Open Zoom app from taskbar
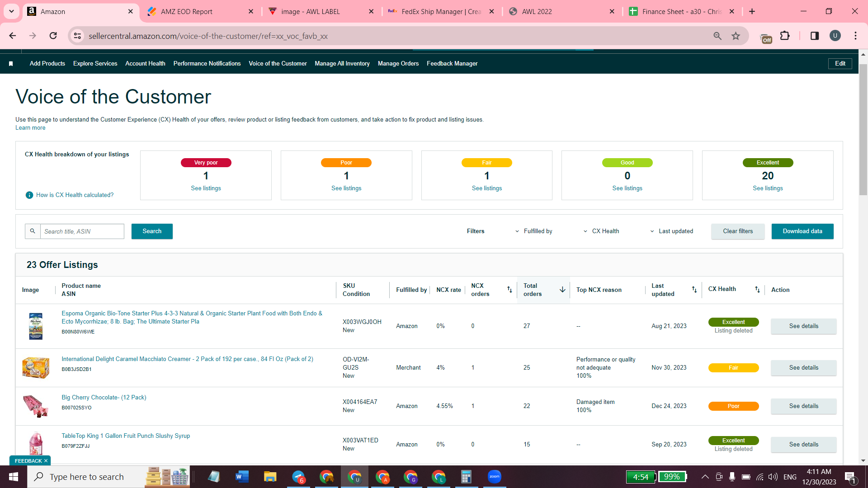This screenshot has height=488, width=868. (x=495, y=477)
